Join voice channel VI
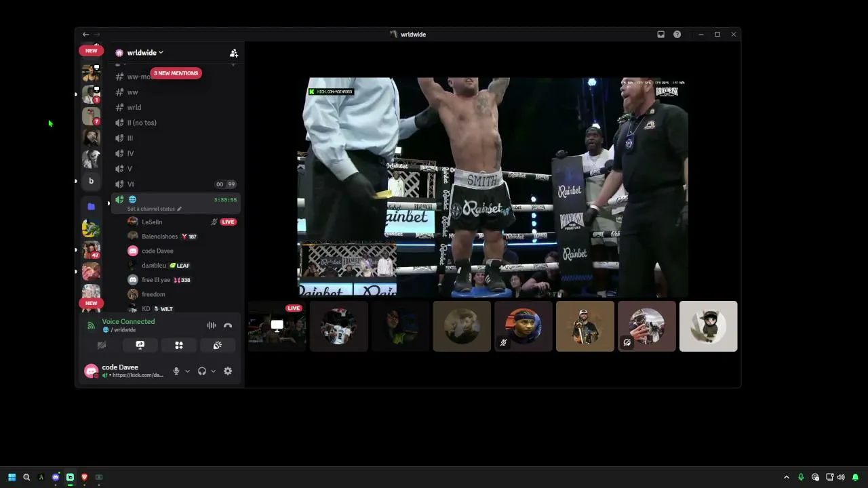The height and width of the screenshot is (488, 868). tap(175, 184)
